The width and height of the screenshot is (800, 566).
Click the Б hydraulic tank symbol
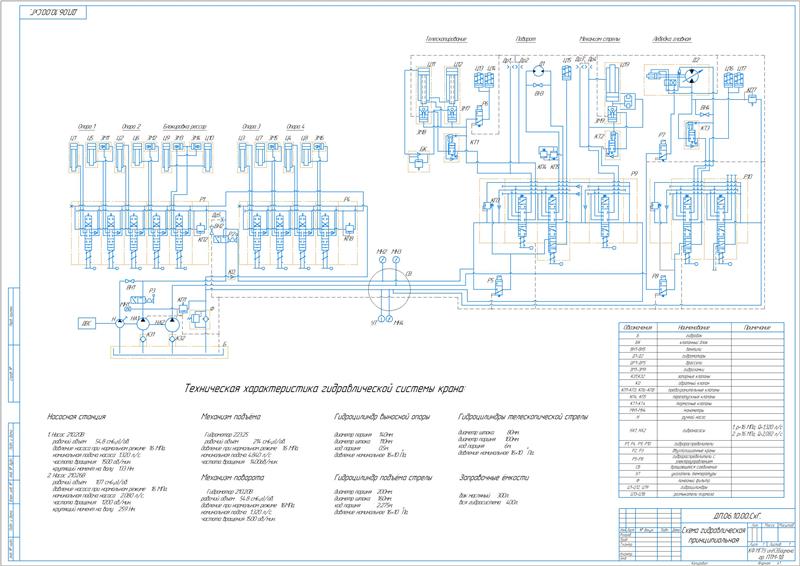[x=168, y=351]
